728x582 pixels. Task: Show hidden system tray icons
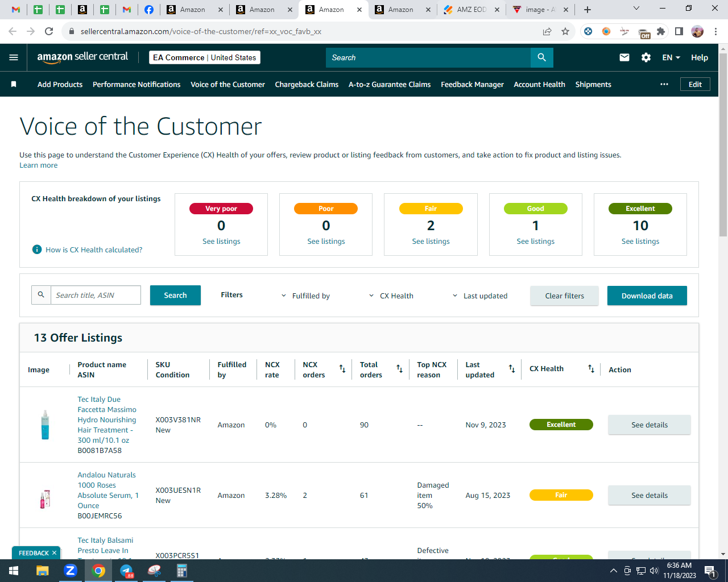(613, 571)
